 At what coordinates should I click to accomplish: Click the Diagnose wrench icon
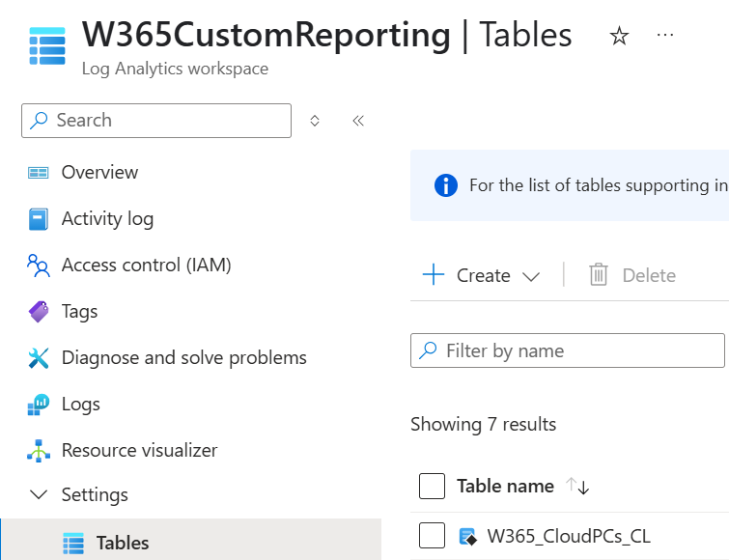[38, 358]
